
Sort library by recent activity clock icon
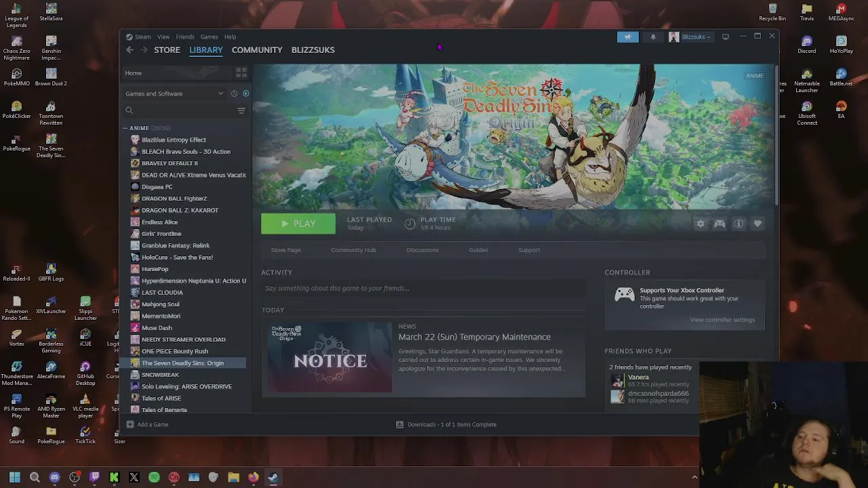(x=234, y=94)
